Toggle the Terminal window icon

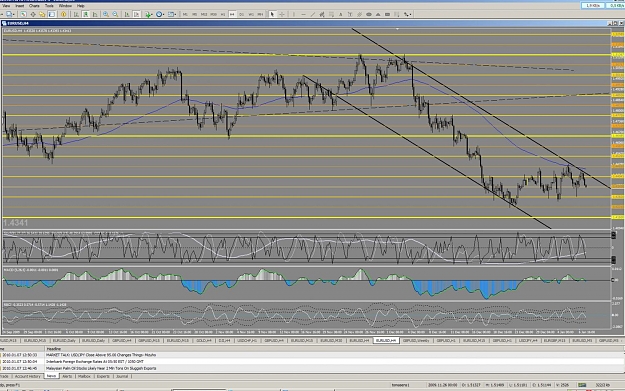(52, 14)
